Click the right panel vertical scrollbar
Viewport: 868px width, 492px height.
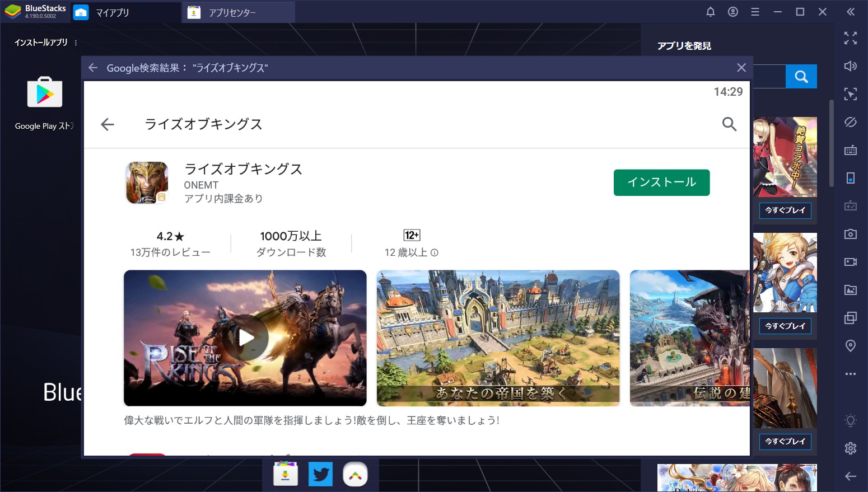(832, 143)
